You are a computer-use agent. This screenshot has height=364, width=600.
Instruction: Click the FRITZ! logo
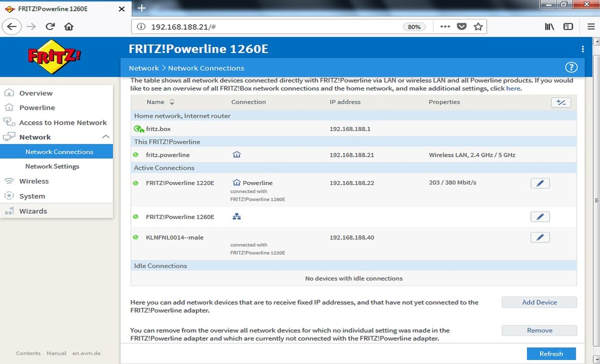click(54, 57)
